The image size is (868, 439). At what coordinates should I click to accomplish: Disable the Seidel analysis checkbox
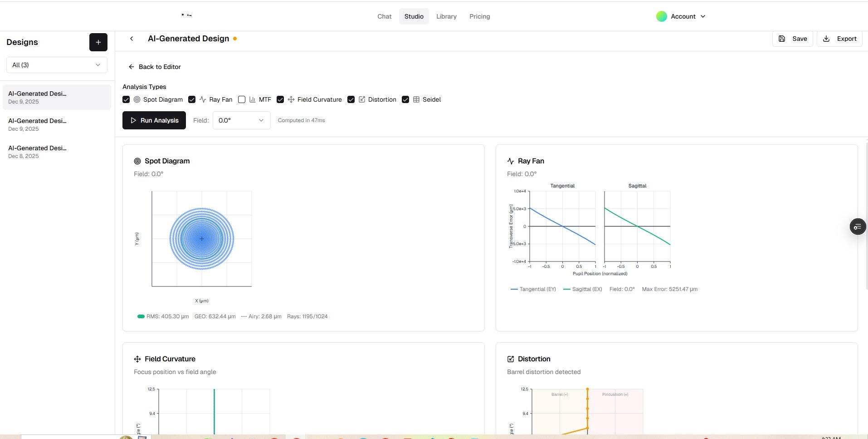(x=405, y=99)
